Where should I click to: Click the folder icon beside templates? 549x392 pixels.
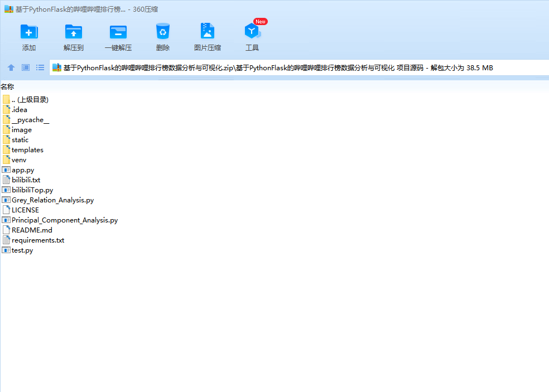click(x=6, y=150)
